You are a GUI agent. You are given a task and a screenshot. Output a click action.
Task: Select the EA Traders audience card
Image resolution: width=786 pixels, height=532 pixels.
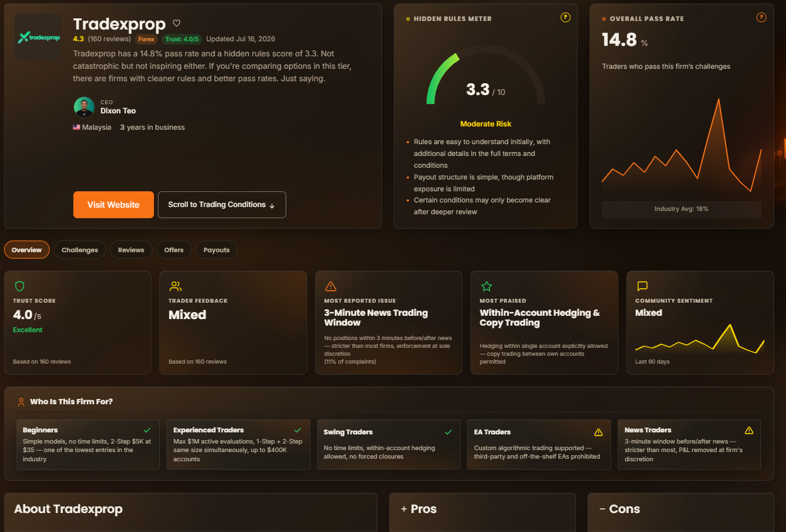coord(539,444)
